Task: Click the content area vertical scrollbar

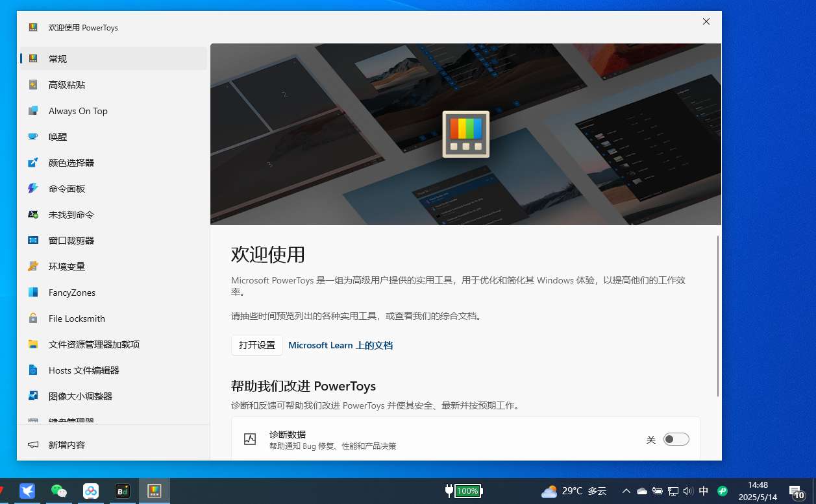Action: [717, 316]
